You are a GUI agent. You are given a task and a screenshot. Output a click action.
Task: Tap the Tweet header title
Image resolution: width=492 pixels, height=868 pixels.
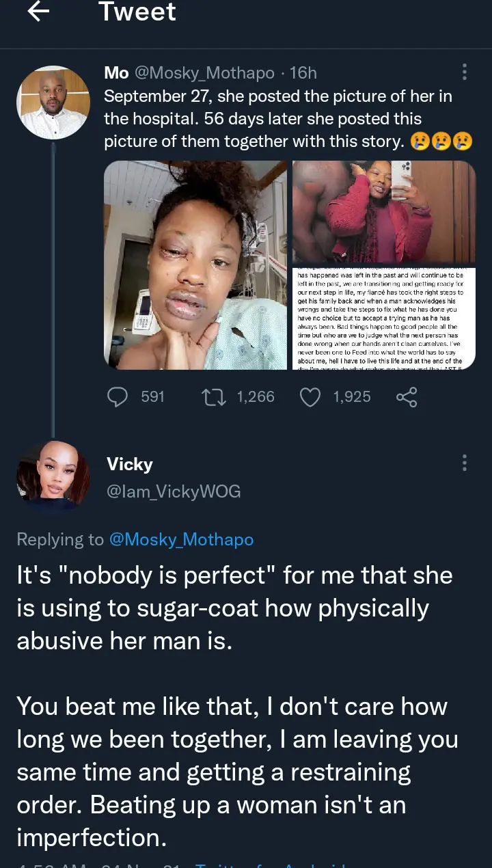pyautogui.click(x=137, y=12)
